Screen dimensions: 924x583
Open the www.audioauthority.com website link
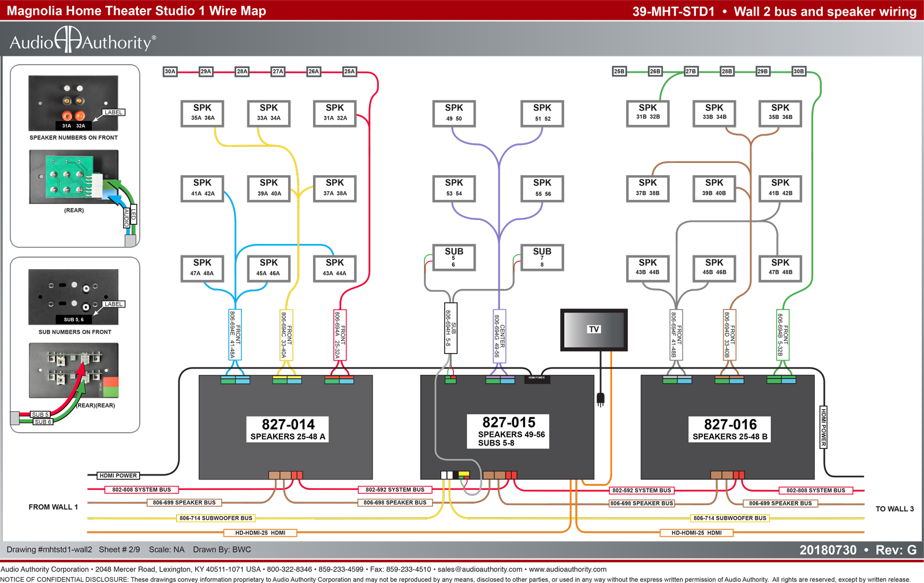pyautogui.click(x=568, y=569)
